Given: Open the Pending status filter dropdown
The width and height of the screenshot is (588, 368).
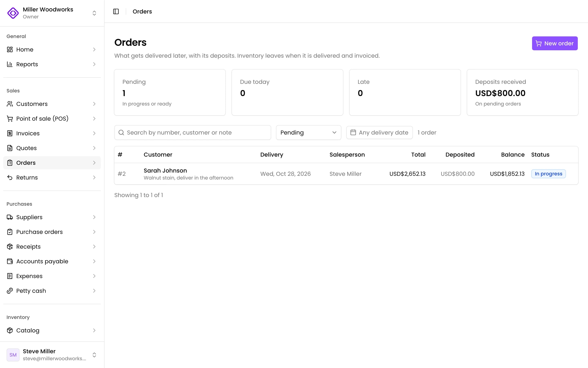Looking at the screenshot, I should point(308,132).
